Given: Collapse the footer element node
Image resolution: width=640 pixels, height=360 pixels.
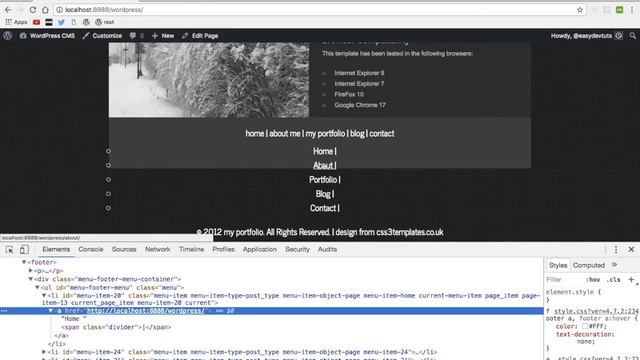Looking at the screenshot, I should pos(24,262).
